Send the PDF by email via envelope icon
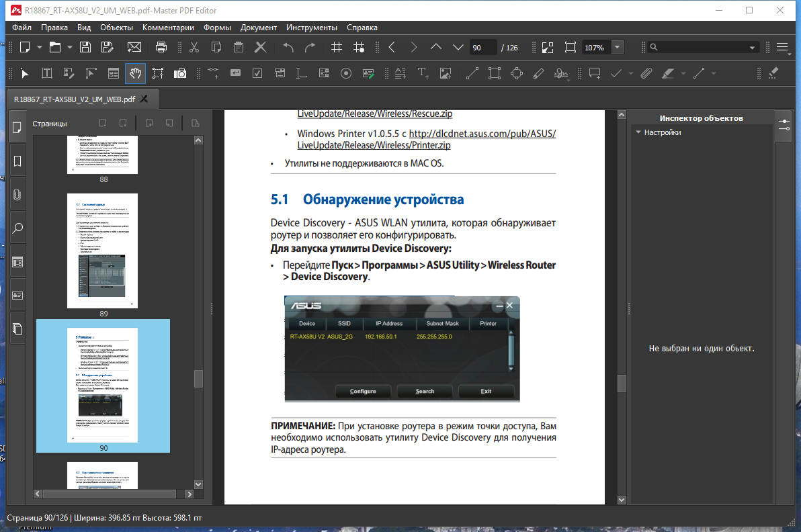Screen dimensions: 801x532 point(134,48)
